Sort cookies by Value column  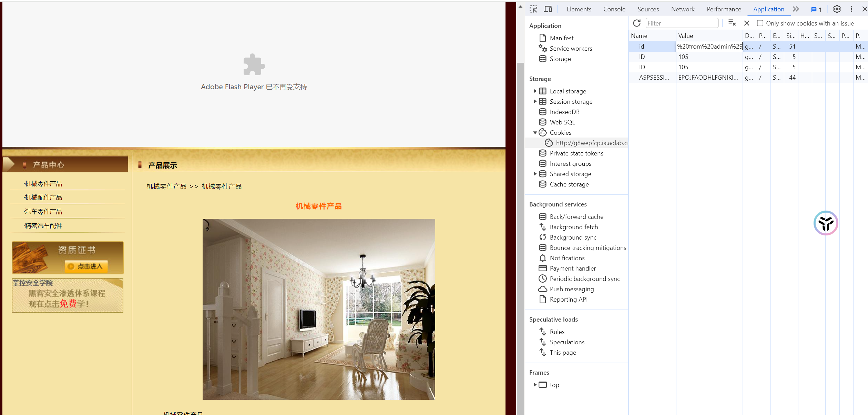(x=709, y=36)
